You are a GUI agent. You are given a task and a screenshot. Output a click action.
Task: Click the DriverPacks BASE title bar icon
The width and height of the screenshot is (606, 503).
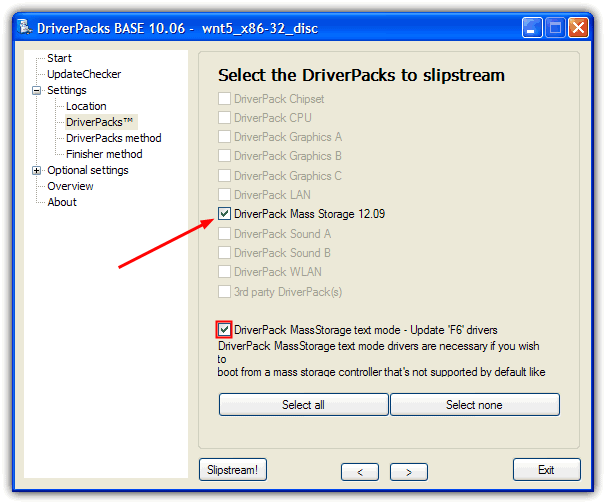(x=25, y=27)
